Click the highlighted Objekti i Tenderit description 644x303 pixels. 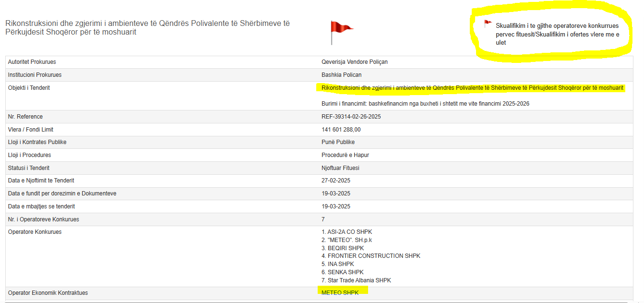click(472, 88)
